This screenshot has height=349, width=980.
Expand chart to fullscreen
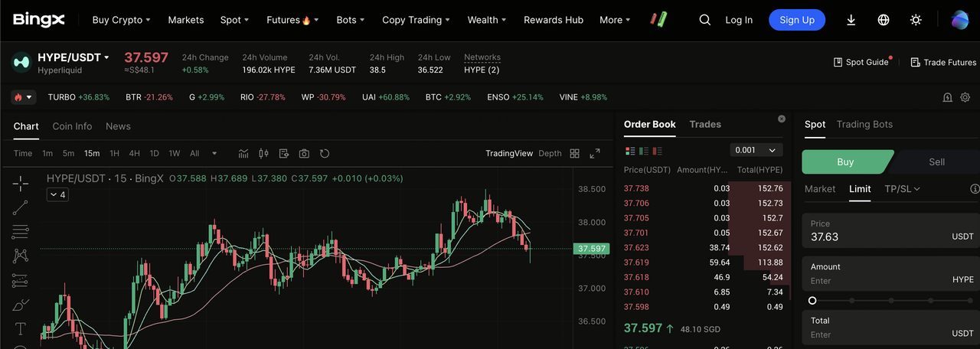tap(595, 154)
